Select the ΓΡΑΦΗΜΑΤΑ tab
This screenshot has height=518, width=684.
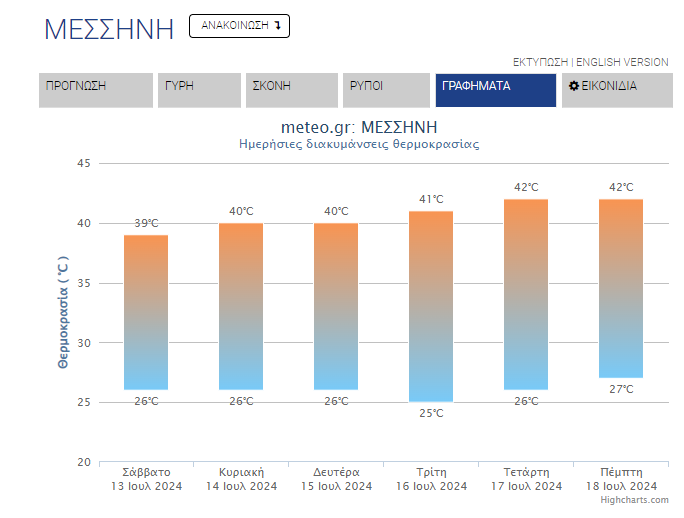[496, 90]
